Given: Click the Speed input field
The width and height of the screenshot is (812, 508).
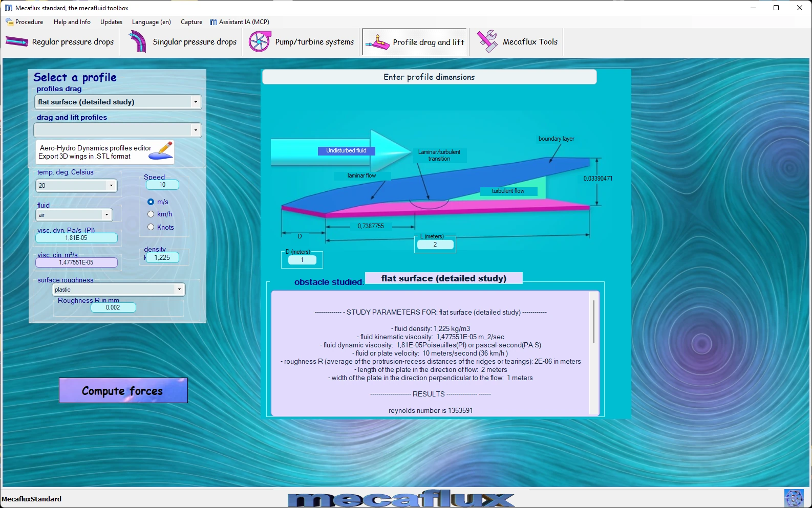Looking at the screenshot, I should tap(162, 185).
